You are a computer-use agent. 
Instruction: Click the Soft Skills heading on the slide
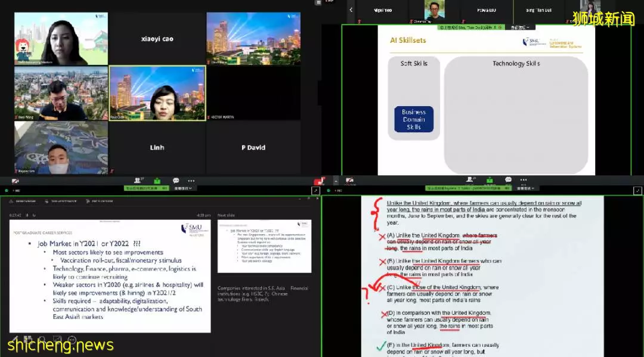(414, 64)
